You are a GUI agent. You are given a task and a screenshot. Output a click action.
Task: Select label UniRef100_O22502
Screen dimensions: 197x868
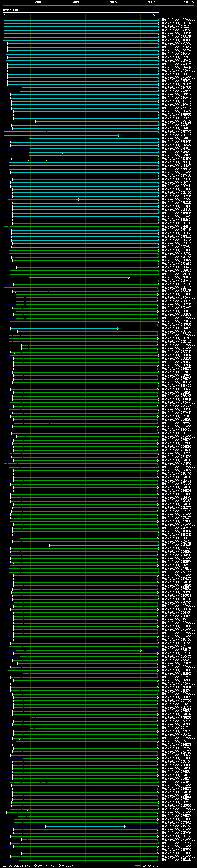177,200
